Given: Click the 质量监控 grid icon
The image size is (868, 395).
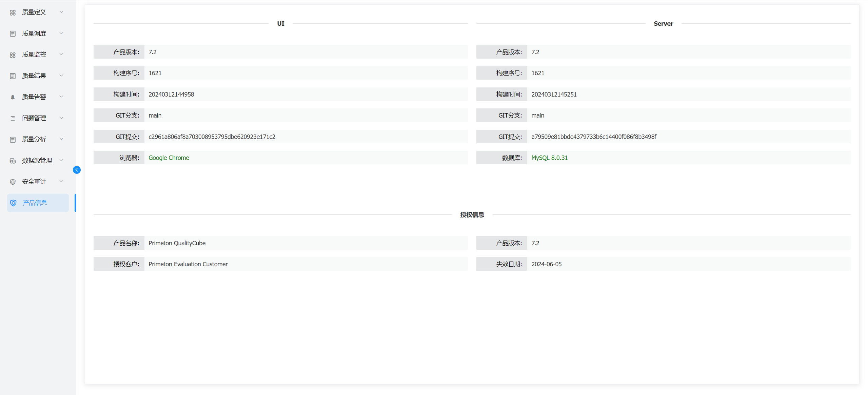Looking at the screenshot, I should tap(13, 55).
